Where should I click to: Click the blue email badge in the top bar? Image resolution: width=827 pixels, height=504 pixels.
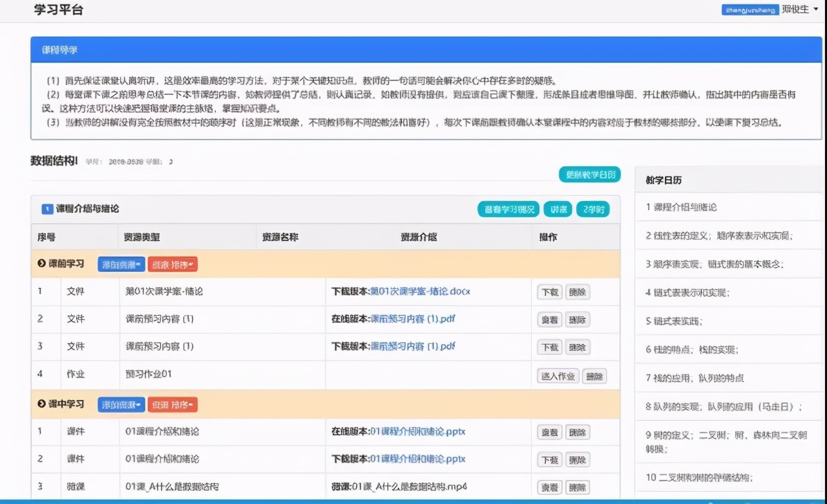coord(749,10)
